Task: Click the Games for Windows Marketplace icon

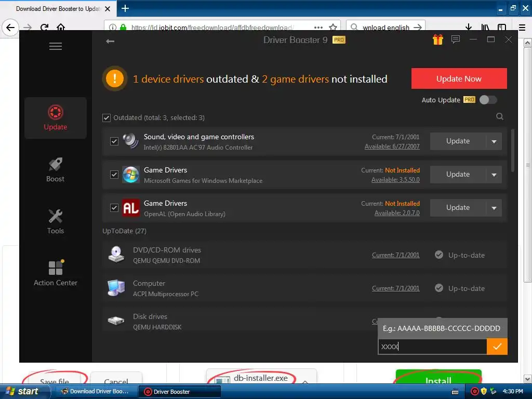Action: click(130, 175)
